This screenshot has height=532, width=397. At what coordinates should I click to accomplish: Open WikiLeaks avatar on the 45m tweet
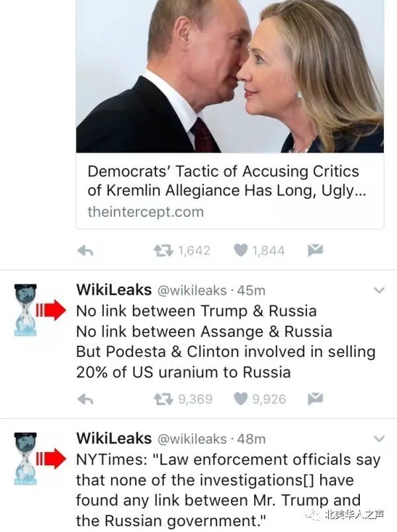point(25,310)
